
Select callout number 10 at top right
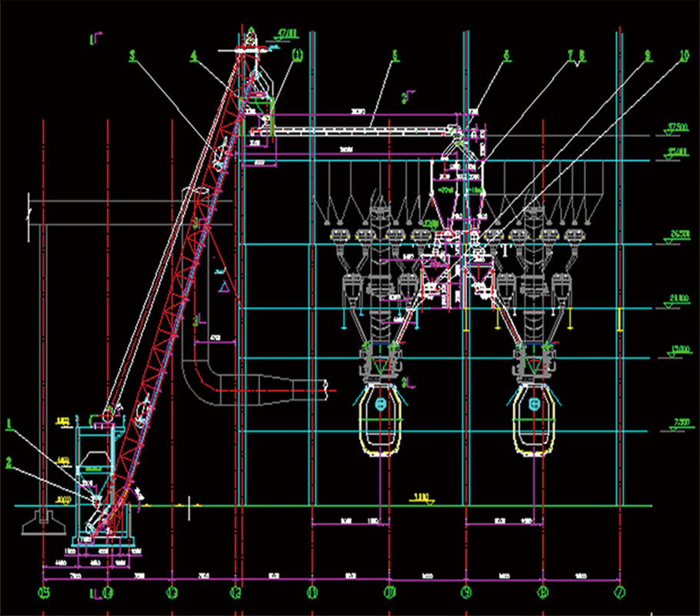[685, 55]
